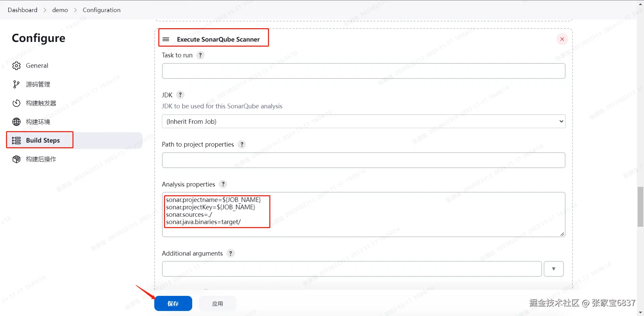Focus the Additional arguments input
This screenshot has width=644, height=316.
coord(352,269)
